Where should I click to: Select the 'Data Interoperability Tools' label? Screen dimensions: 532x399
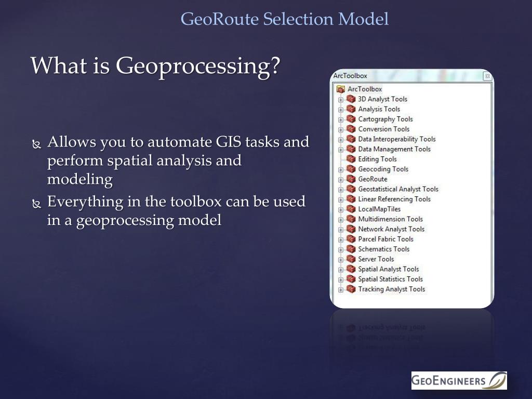click(x=397, y=139)
